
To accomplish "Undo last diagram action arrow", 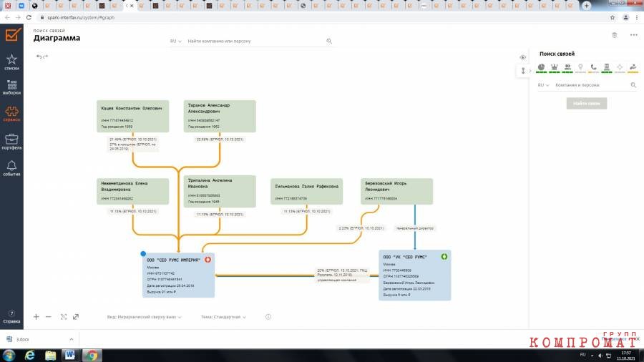I will coord(39,57).
